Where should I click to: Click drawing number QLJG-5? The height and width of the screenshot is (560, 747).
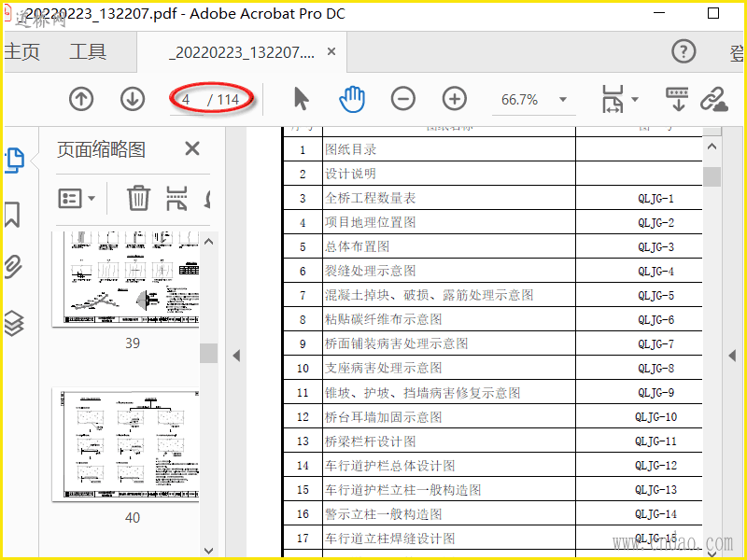point(656,296)
